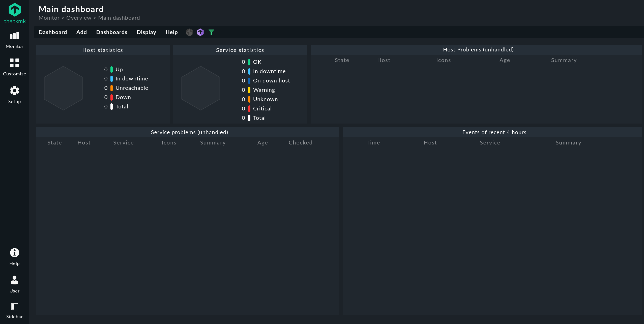
Task: Click In downtime in Service statistics
Action: tap(269, 71)
